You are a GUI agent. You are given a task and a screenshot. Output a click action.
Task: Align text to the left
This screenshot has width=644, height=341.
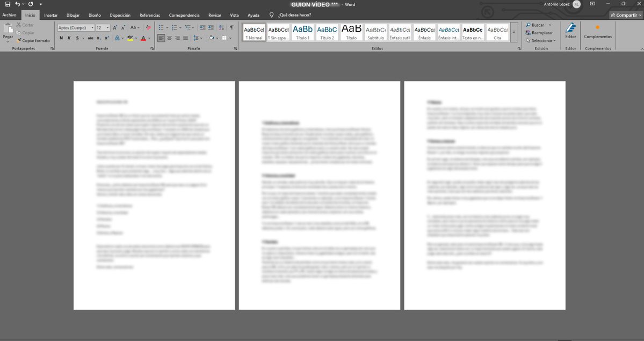[x=161, y=38]
